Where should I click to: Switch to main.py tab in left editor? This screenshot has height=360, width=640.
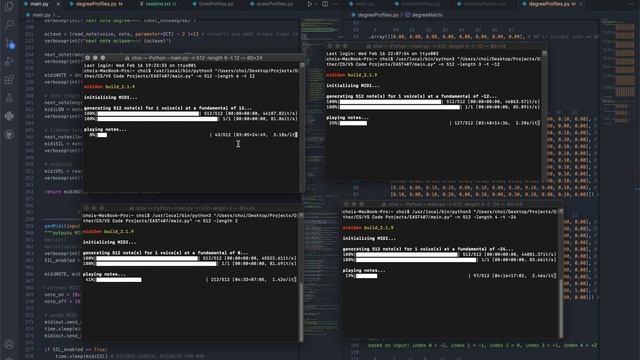pyautogui.click(x=39, y=4)
